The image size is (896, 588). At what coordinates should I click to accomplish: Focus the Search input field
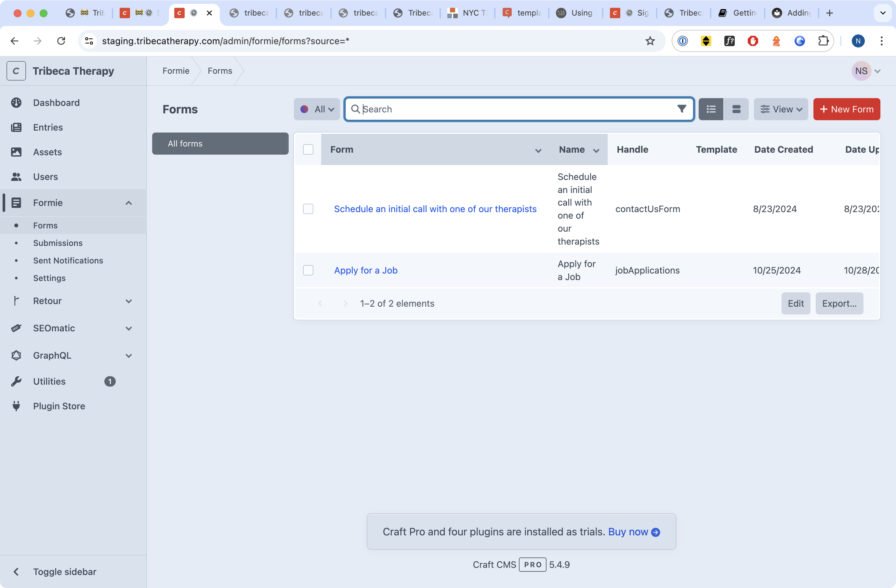[x=519, y=109]
